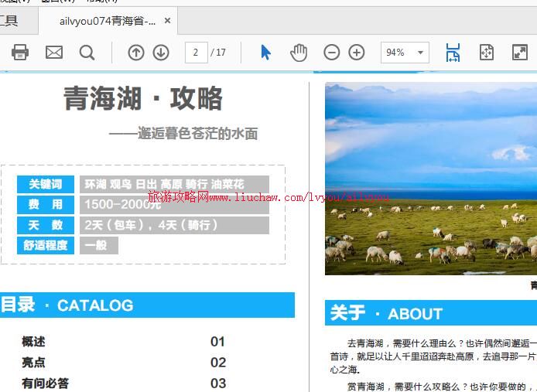Activate the hand pan tool
The height and width of the screenshot is (392, 537).
pyautogui.click(x=299, y=53)
